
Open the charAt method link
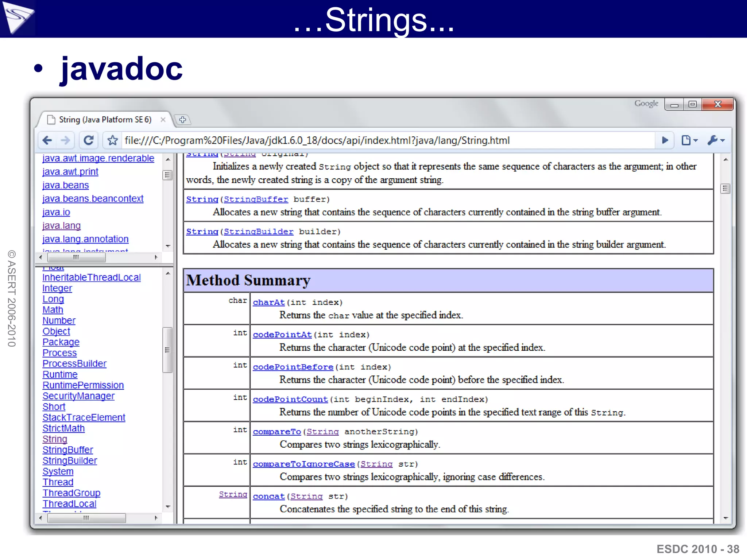click(268, 302)
